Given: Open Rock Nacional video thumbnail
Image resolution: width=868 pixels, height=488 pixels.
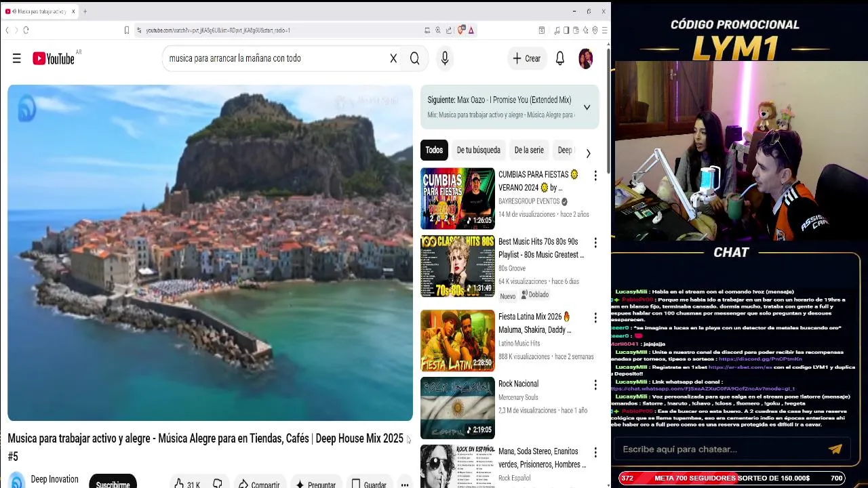Looking at the screenshot, I should coord(458,407).
